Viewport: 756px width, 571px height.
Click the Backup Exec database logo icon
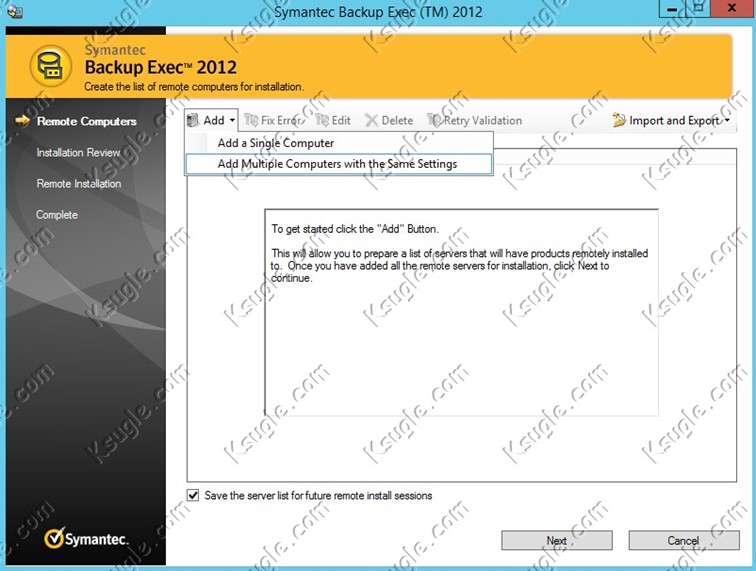(51, 66)
